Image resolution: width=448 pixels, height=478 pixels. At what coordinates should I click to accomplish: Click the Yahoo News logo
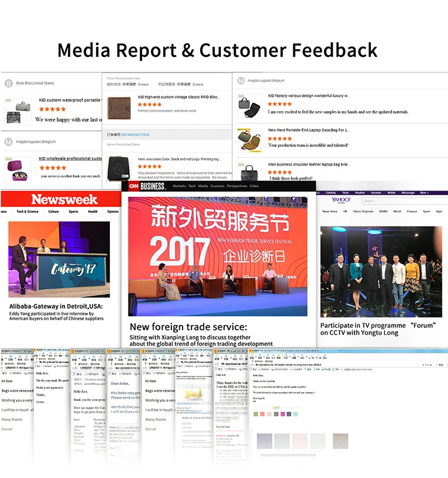coord(340,200)
